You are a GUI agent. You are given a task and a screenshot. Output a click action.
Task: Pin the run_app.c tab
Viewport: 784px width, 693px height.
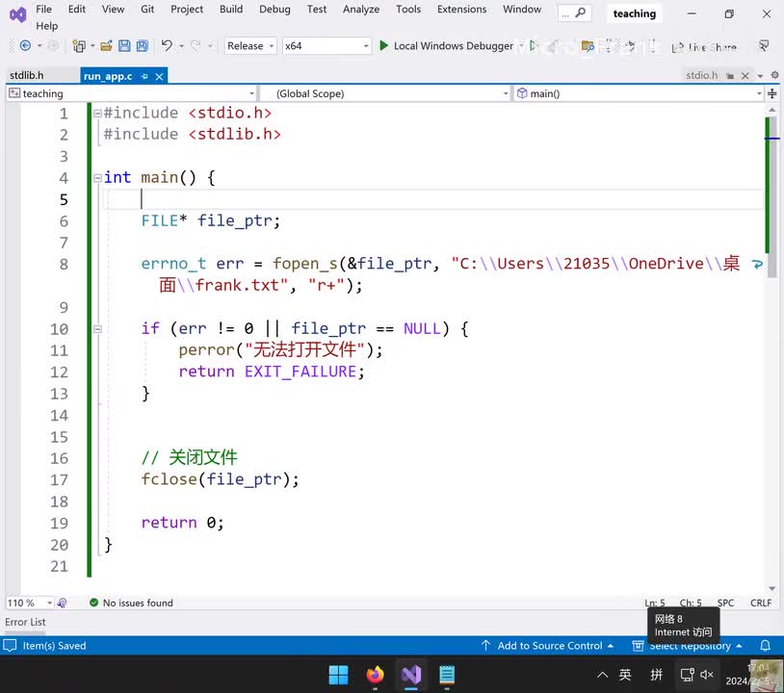pyautogui.click(x=144, y=76)
